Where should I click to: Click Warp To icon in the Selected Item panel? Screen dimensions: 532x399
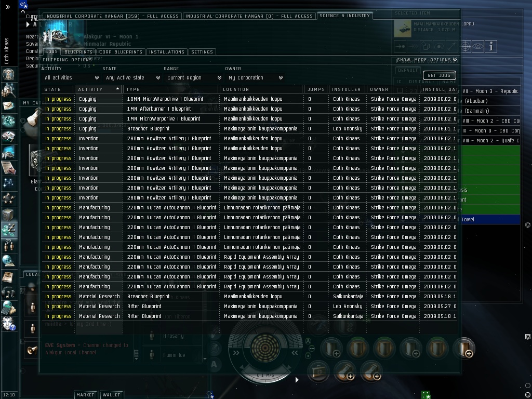pos(413,46)
